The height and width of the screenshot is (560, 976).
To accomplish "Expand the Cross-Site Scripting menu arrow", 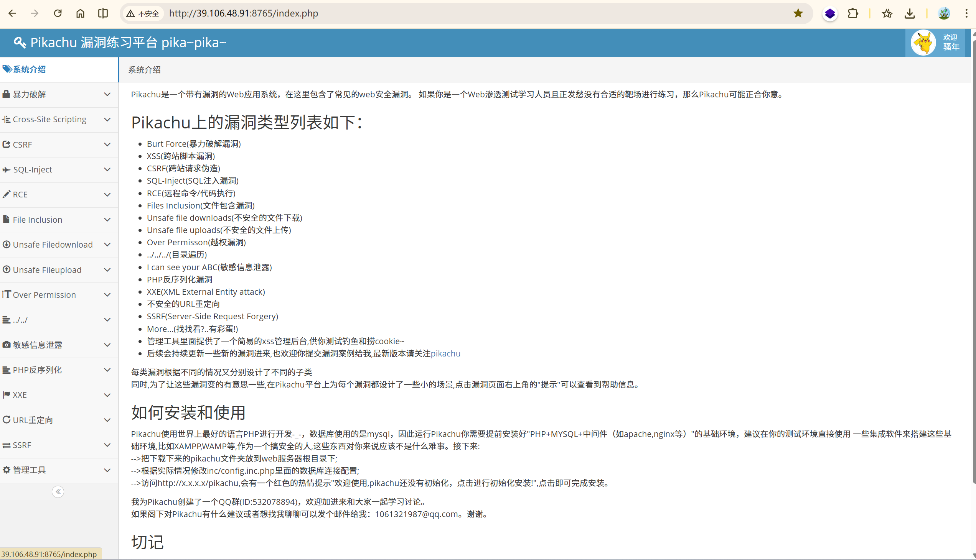I will (x=107, y=120).
